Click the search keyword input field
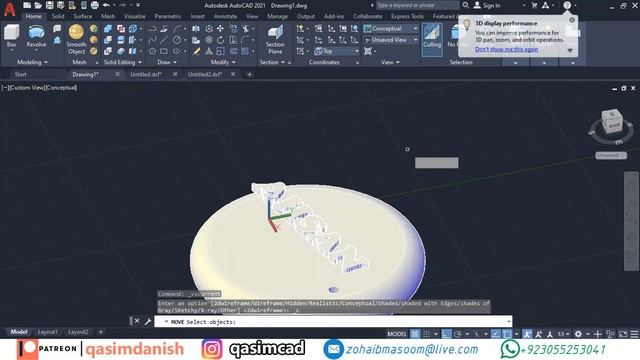The height and width of the screenshot is (360, 640). point(418,5)
